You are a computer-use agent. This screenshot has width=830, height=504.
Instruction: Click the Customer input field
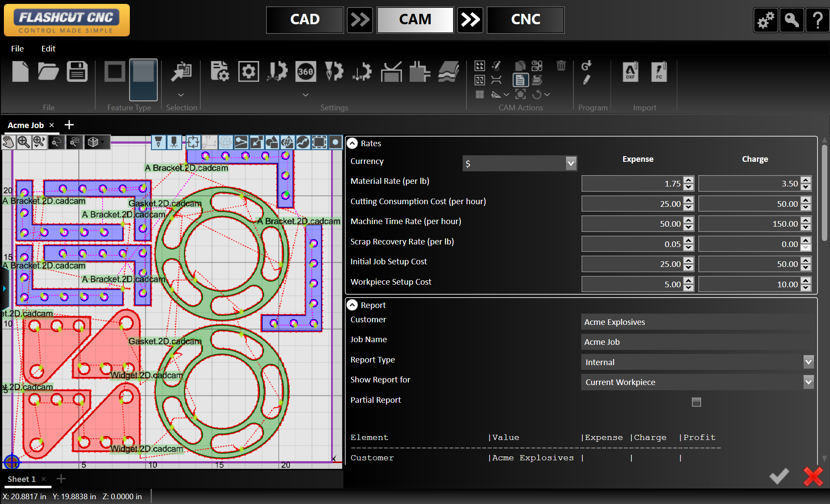click(697, 322)
